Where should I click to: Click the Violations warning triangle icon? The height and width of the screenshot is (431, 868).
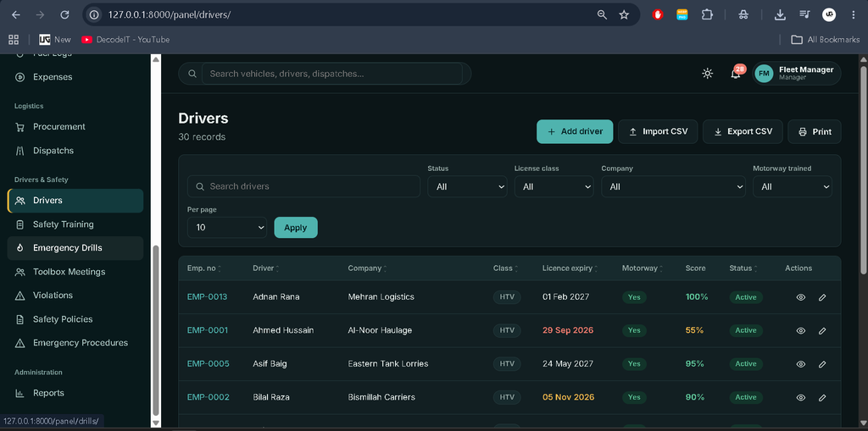pyautogui.click(x=20, y=296)
